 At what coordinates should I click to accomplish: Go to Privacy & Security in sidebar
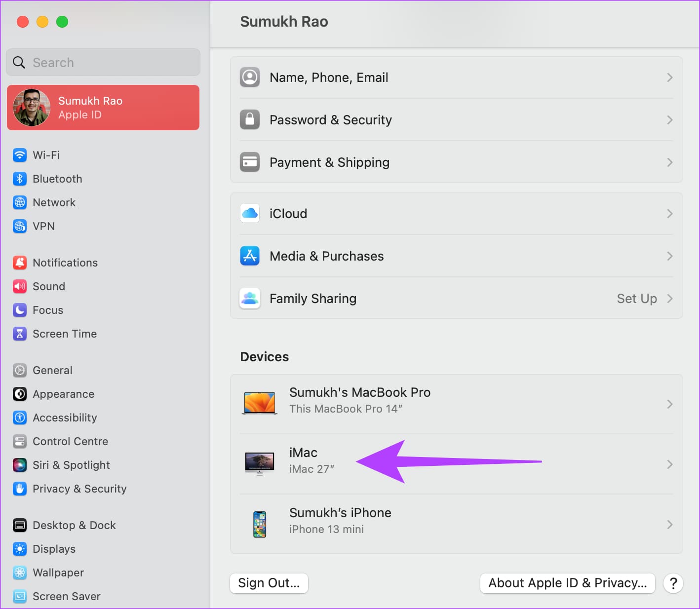[79, 489]
